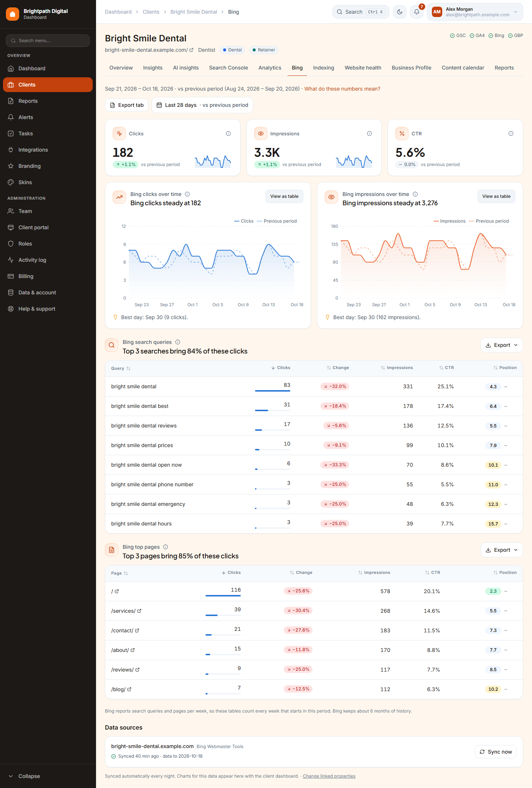Toggle dark mode moon icon
The height and width of the screenshot is (788, 532).
click(x=400, y=12)
